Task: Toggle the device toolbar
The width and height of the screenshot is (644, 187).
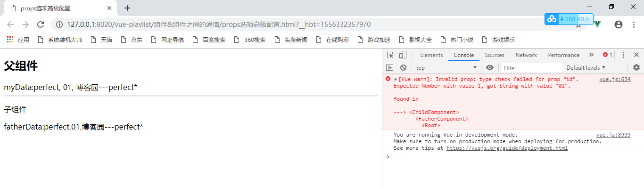Action: pyautogui.click(x=403, y=55)
